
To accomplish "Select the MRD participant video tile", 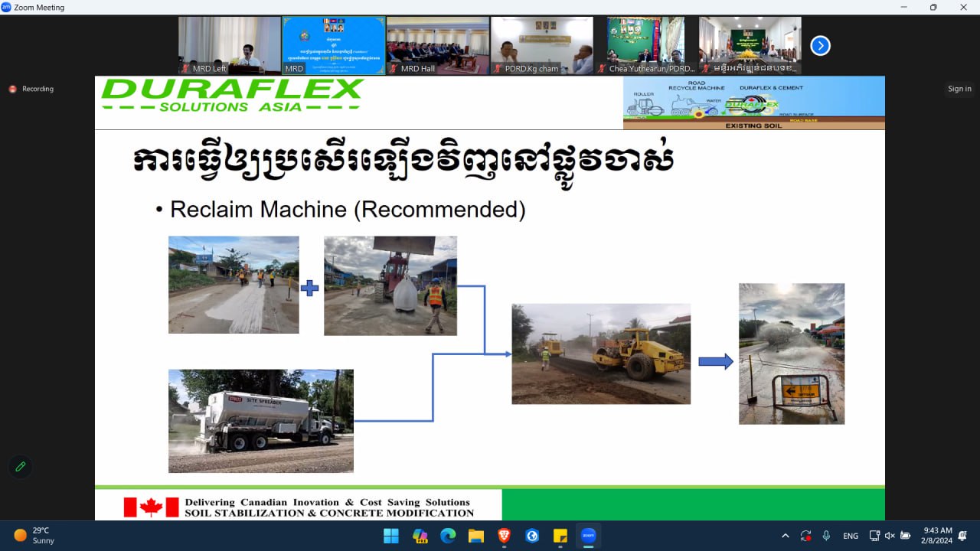I will point(334,46).
